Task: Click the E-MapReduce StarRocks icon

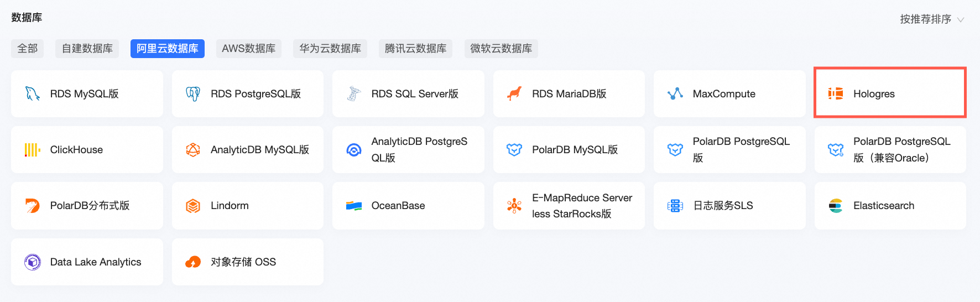Action: click(x=514, y=206)
